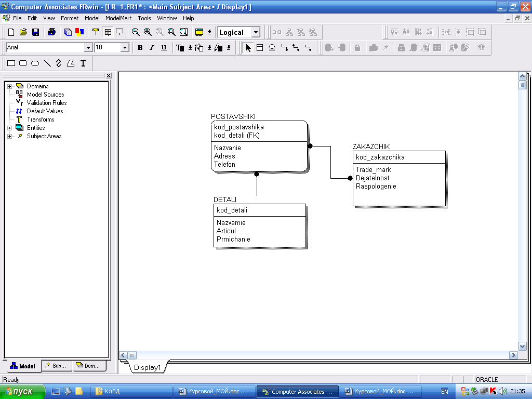Zoom in with plus magnifier
The width and height of the screenshot is (532, 399).
pyautogui.click(x=148, y=32)
